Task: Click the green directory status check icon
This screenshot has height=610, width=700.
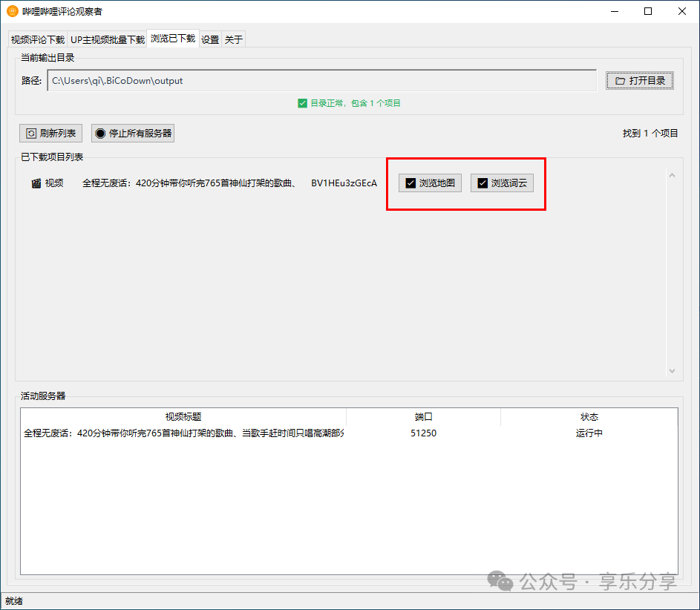Action: click(x=302, y=103)
